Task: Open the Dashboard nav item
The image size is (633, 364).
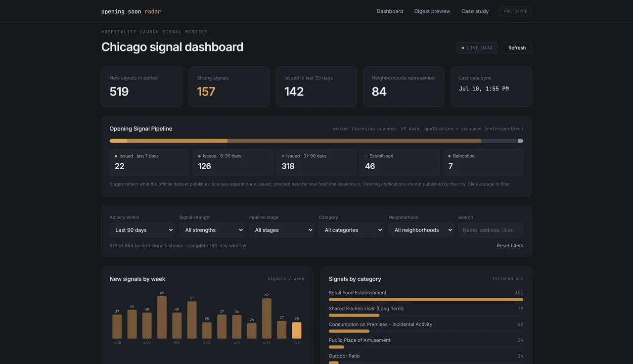Action: tap(390, 11)
